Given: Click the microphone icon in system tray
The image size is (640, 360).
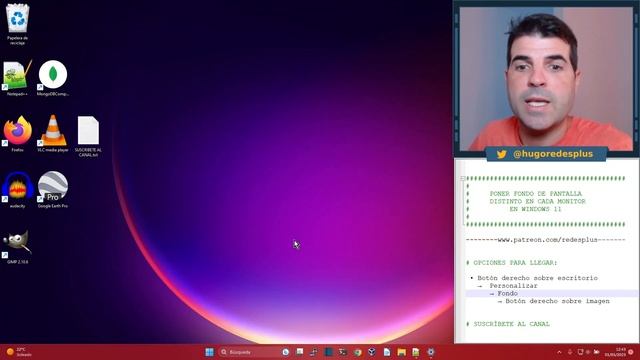Looking at the screenshot, I should point(570,352).
